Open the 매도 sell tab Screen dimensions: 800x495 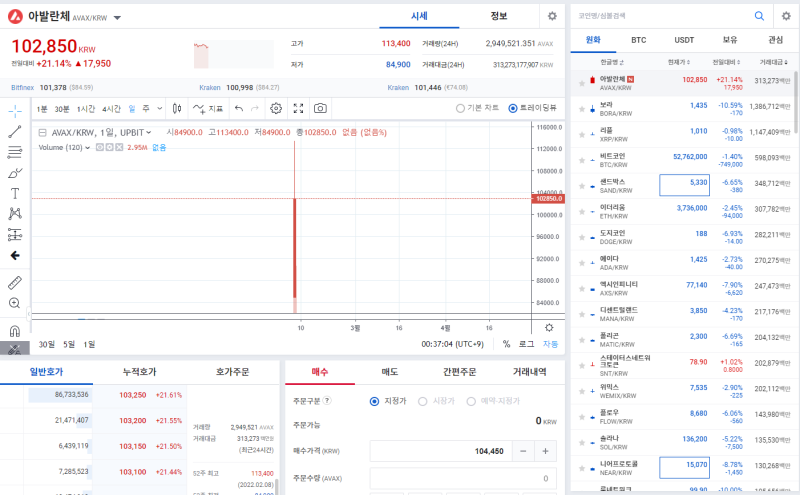389,372
